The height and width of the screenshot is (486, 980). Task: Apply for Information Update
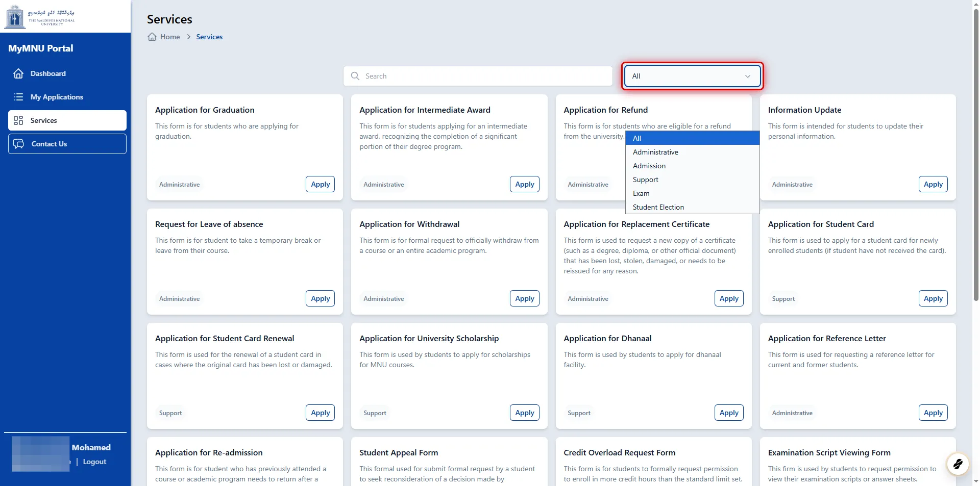(933, 184)
